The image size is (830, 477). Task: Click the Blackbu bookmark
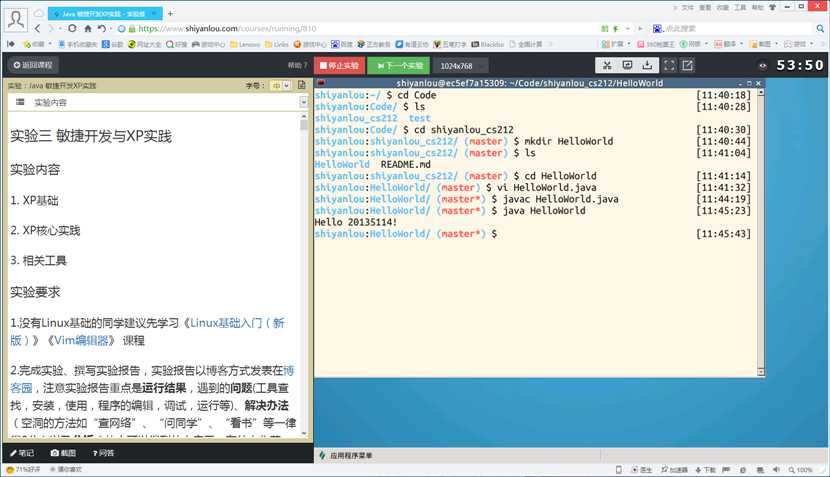488,44
